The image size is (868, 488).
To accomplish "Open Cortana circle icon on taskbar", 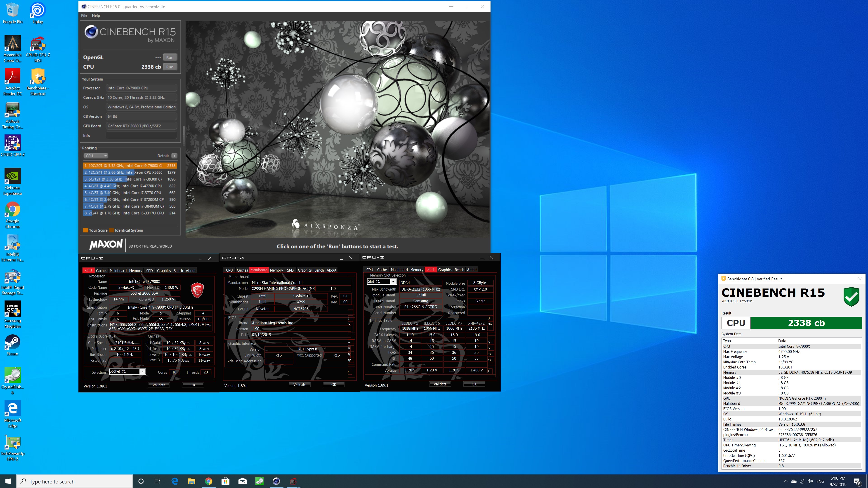I will (x=141, y=481).
